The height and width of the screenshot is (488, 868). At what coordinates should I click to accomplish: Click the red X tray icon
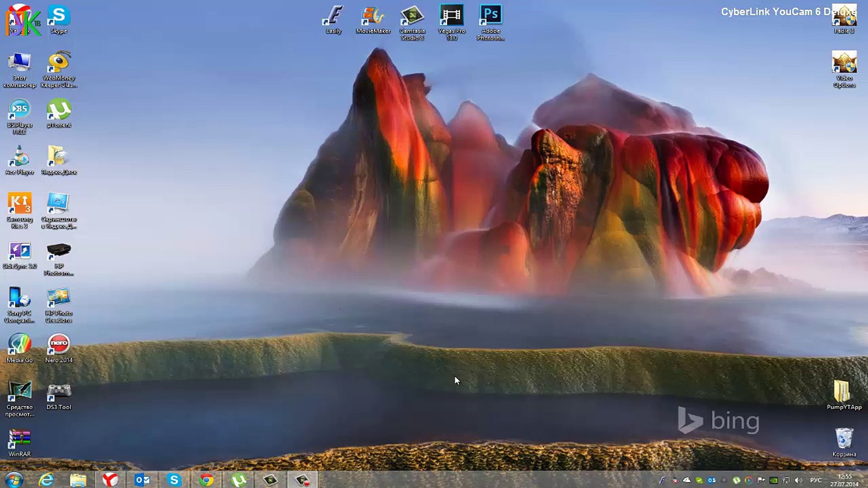(x=675, y=480)
